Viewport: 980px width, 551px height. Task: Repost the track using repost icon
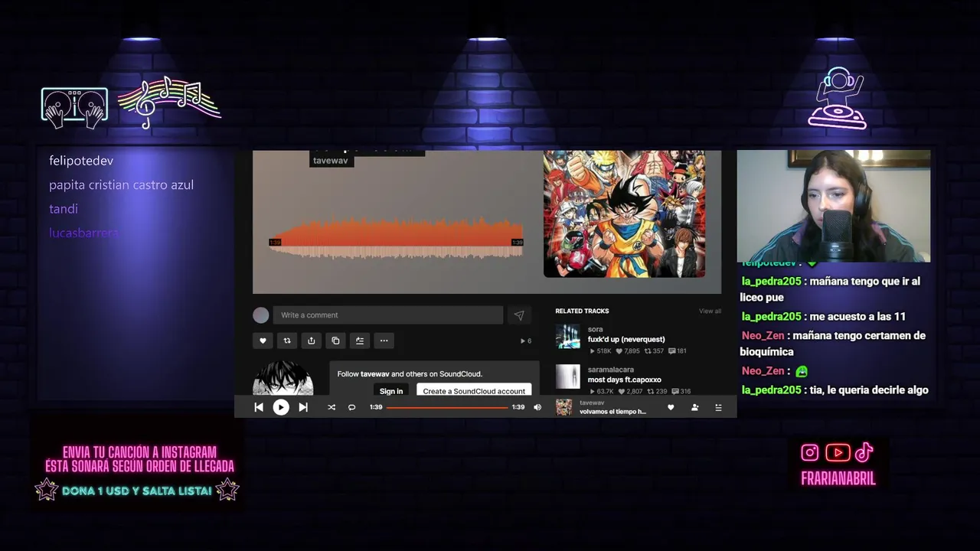pos(287,341)
